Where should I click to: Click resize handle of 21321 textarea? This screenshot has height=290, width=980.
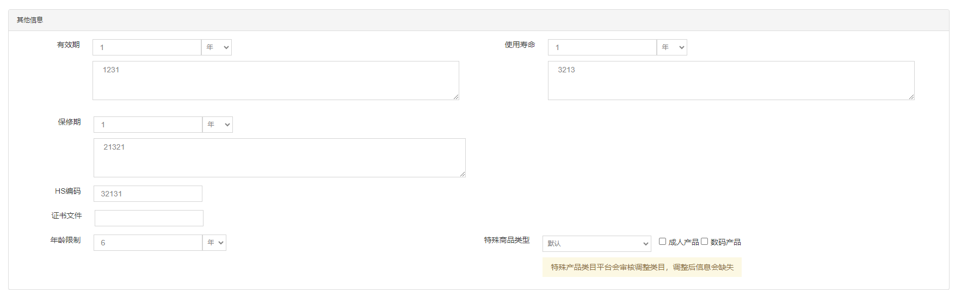pyautogui.click(x=463, y=174)
